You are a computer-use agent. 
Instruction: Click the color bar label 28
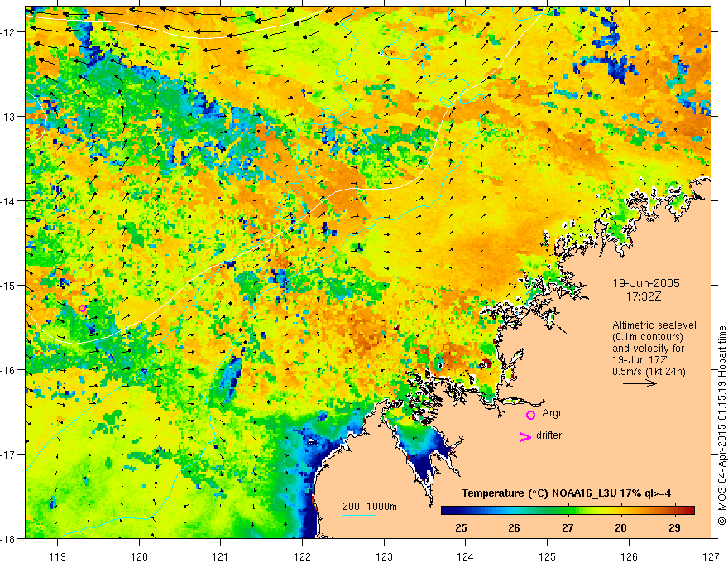click(x=620, y=527)
